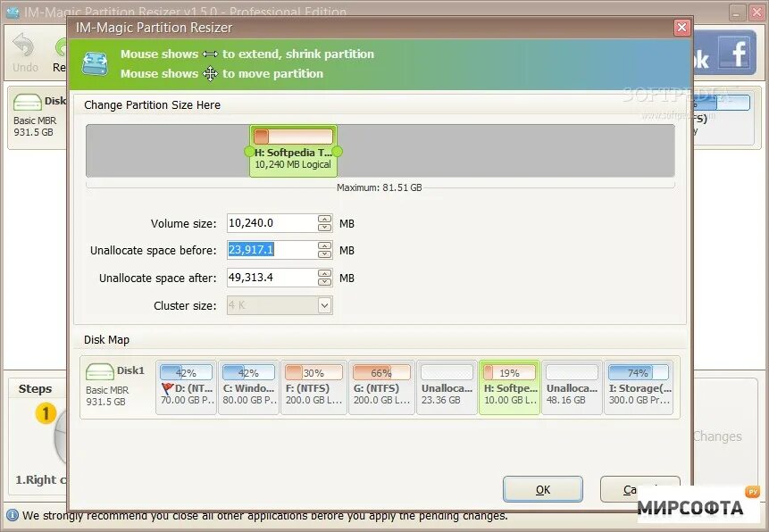Click the Unallocate space before field
Viewport: 769px width, 532px height.
tap(272, 250)
